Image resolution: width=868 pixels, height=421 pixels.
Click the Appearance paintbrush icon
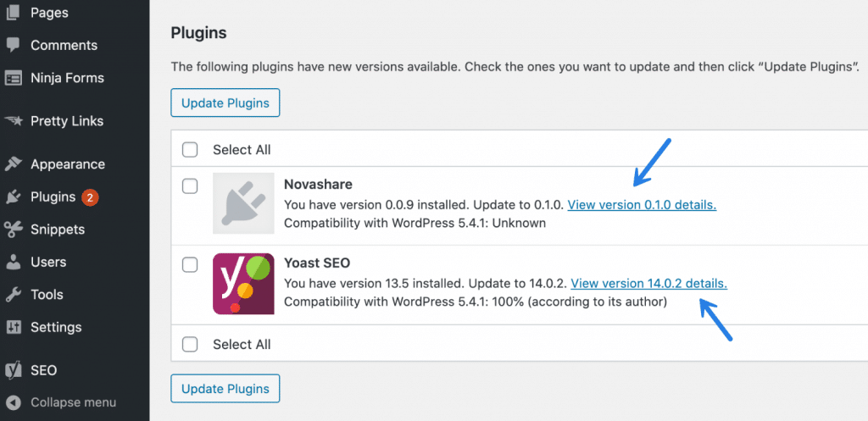coord(13,164)
